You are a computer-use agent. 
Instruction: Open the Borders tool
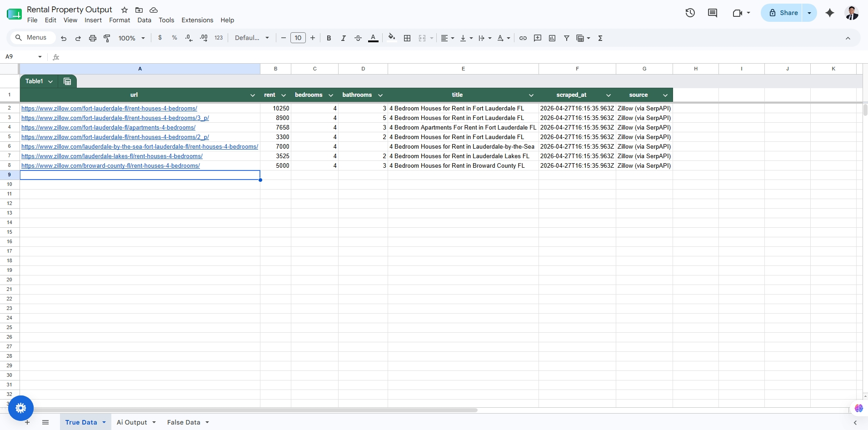click(x=407, y=38)
